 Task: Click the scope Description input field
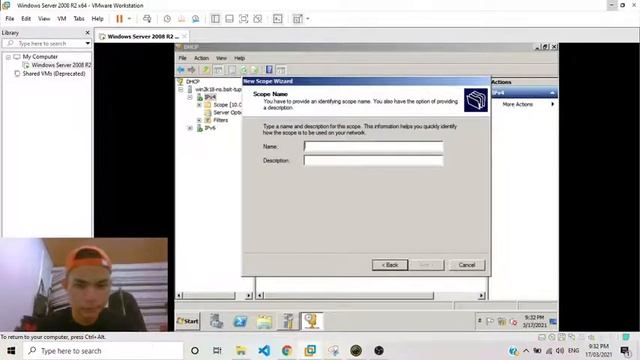pos(373,161)
